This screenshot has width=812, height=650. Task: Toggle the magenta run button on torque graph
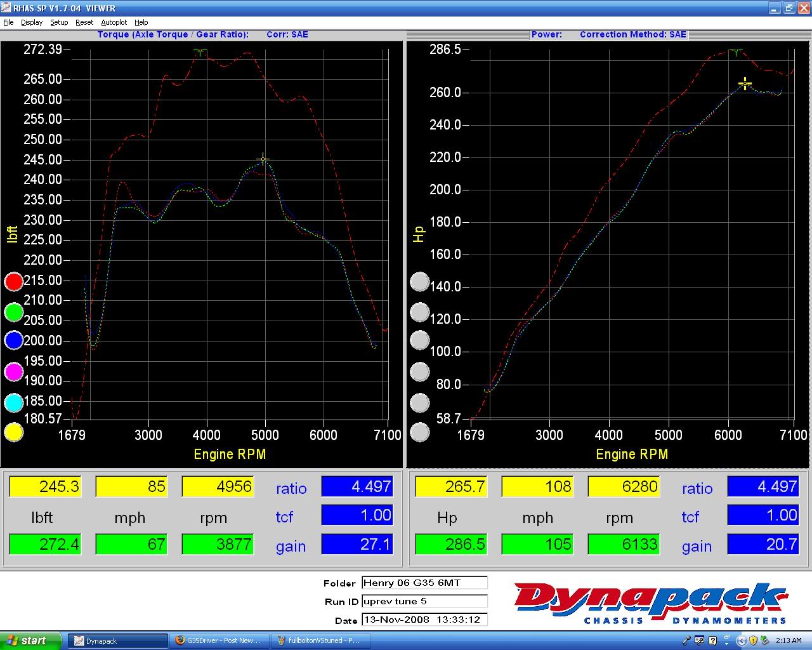pos(14,372)
